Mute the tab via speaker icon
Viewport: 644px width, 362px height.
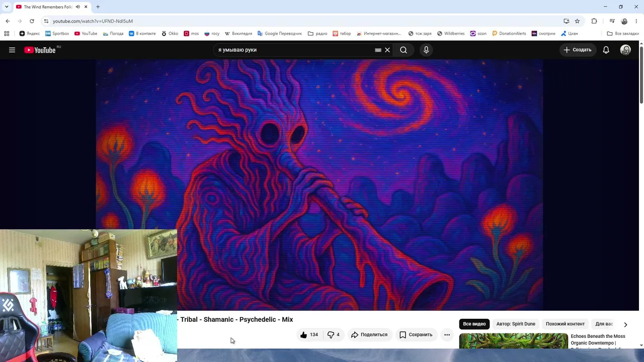pyautogui.click(x=77, y=7)
